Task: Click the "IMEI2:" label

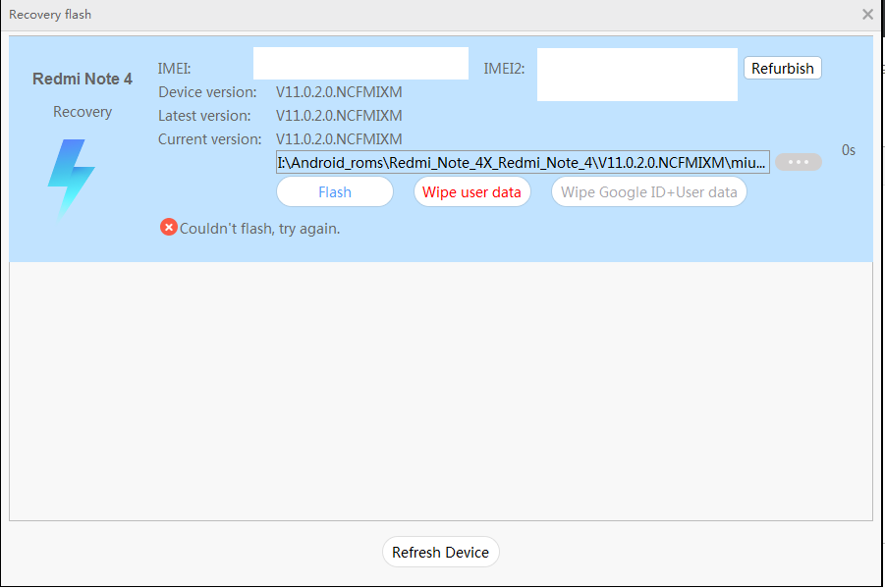Action: pyautogui.click(x=504, y=69)
